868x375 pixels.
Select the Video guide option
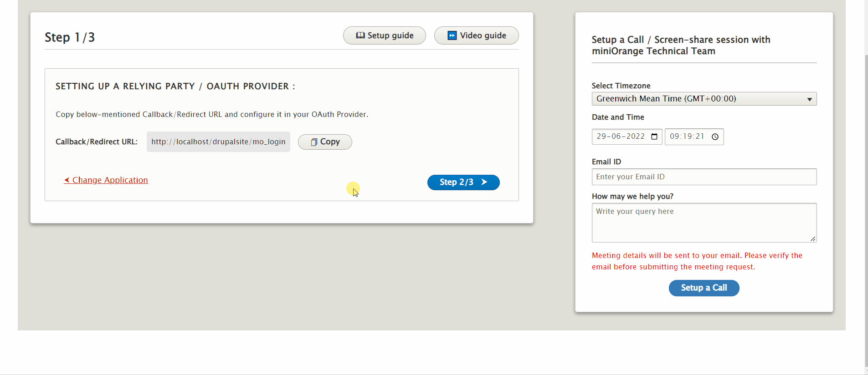tap(476, 35)
